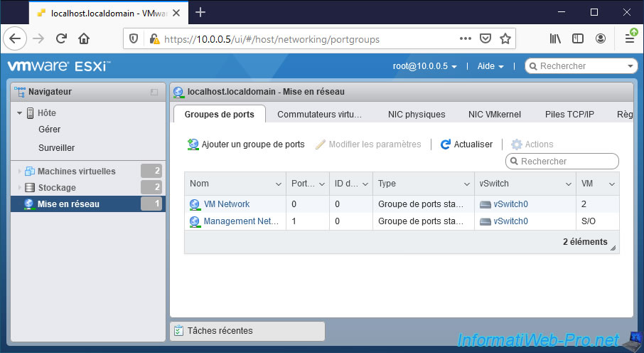Open the Aide help dropdown
Screen dimensions: 644x353
pos(490,66)
